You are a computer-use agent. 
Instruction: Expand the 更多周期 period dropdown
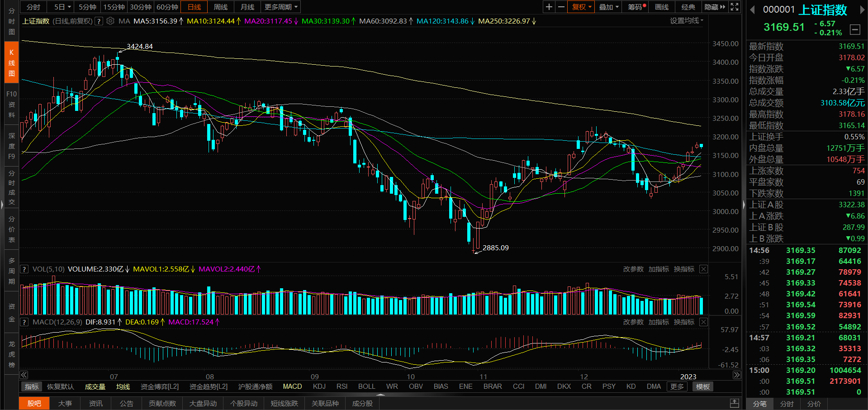[x=281, y=7]
